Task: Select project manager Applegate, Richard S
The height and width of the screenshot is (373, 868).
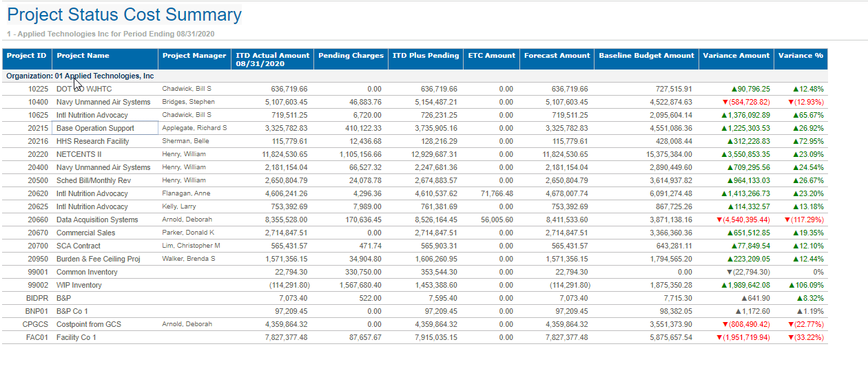Action: pyautogui.click(x=194, y=129)
